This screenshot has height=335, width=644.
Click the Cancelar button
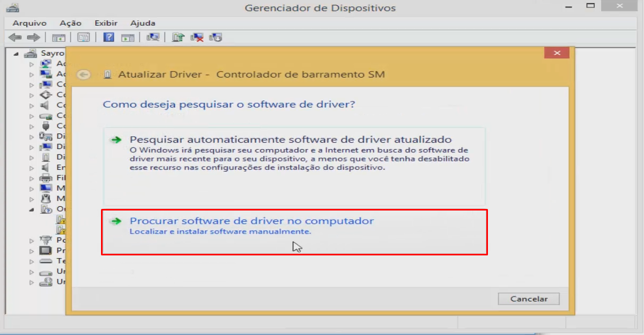click(529, 299)
